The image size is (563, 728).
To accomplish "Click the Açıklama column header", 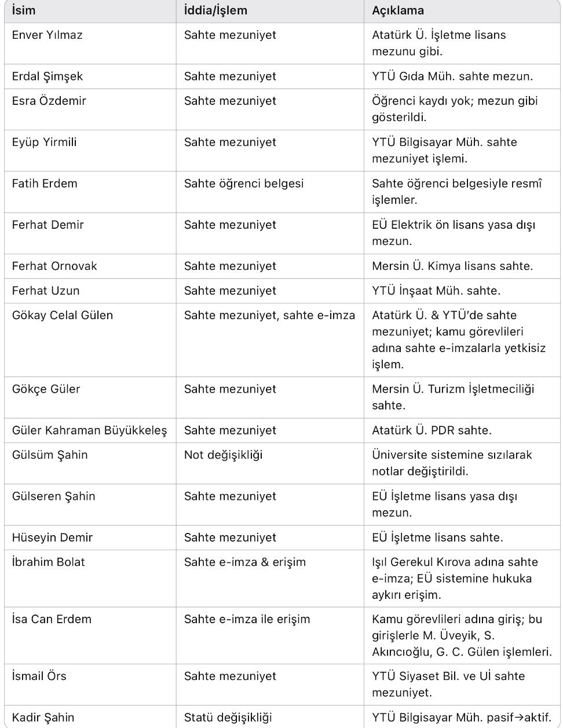I will click(x=397, y=10).
